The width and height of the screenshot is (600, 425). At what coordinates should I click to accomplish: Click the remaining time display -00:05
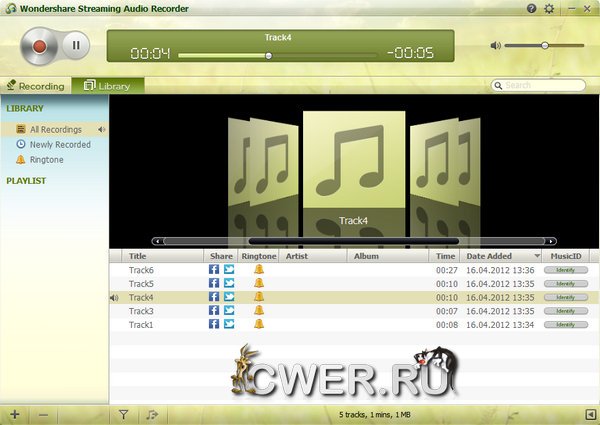point(410,53)
